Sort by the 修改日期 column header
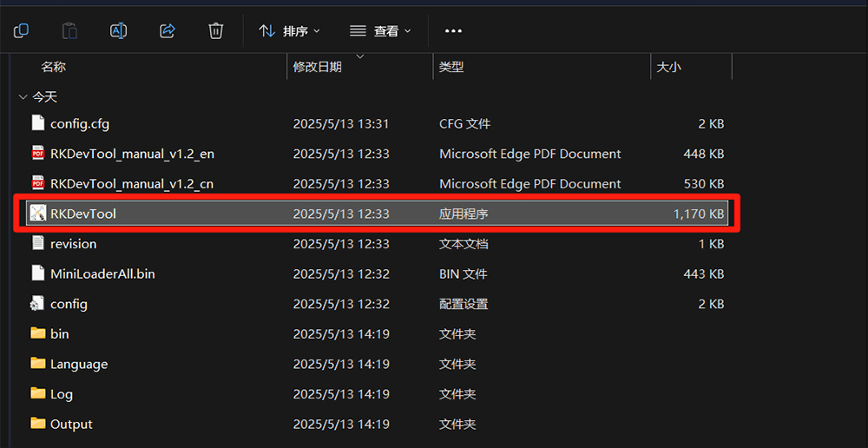The height and width of the screenshot is (448, 868). click(317, 67)
